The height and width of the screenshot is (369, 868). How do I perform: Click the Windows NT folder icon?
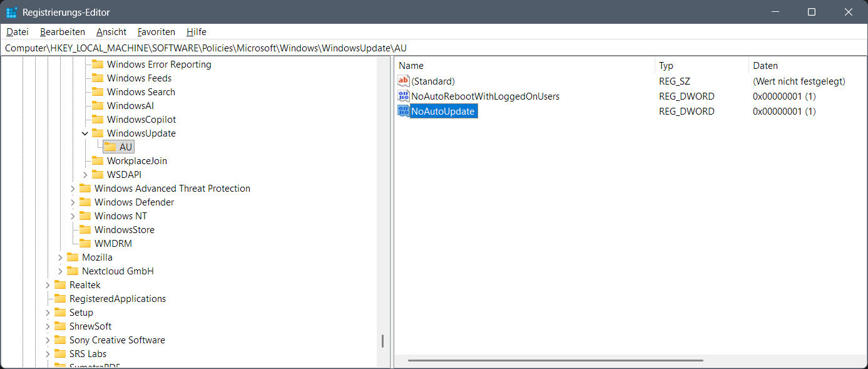click(85, 216)
